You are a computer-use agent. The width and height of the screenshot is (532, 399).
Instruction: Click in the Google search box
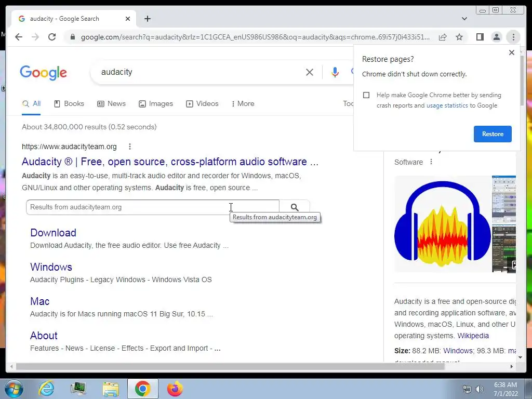coord(200,72)
